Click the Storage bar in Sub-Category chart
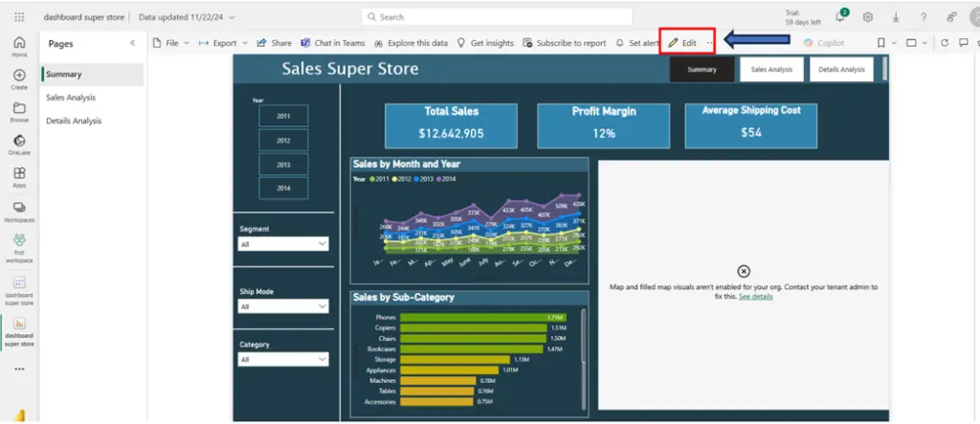The width and height of the screenshot is (980, 424). 456,360
